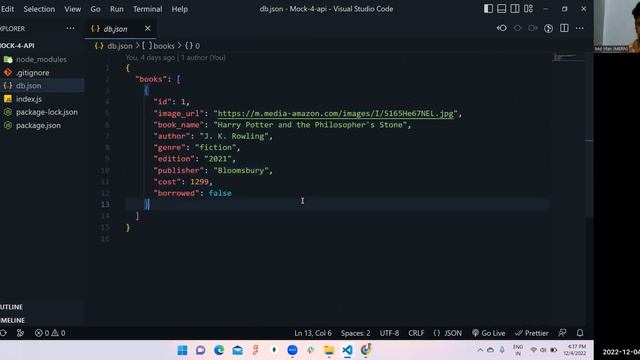Split the editor to the right
This screenshot has height=360, width=640.
564,28
